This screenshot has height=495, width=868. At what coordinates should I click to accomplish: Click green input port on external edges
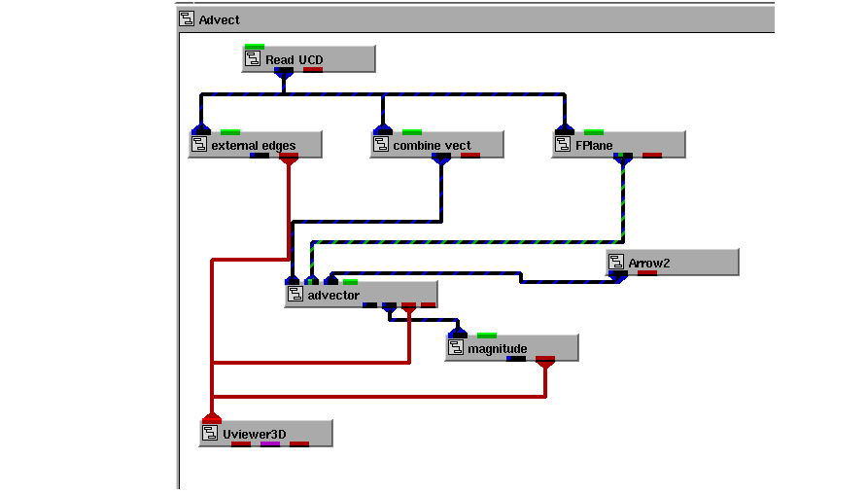pyautogui.click(x=230, y=132)
